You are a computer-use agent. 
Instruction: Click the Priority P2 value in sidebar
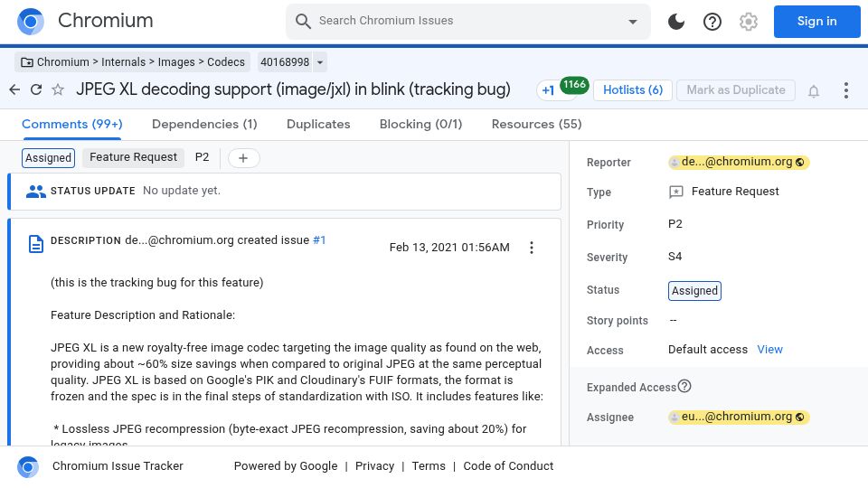675,224
